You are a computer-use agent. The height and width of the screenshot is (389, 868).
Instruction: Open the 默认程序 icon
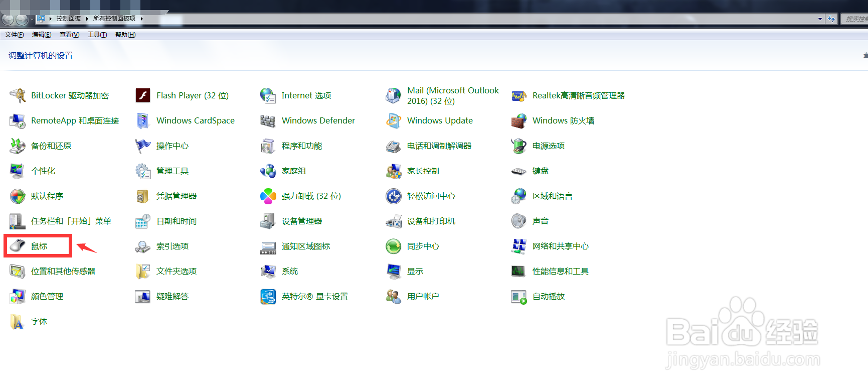[x=18, y=196]
